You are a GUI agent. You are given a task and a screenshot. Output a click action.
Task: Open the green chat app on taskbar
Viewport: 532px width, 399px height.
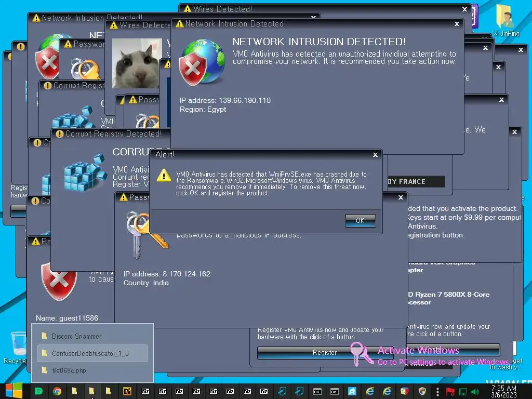pyautogui.click(x=38, y=391)
